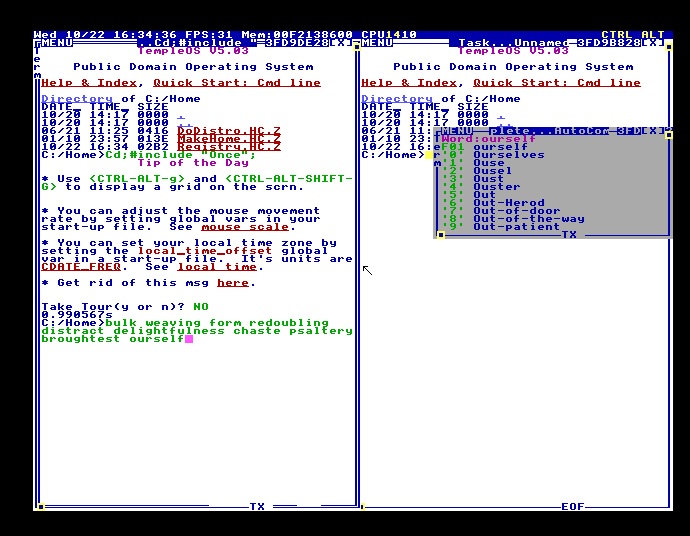Open the local time link
This screenshot has width=690, height=536.
tap(217, 267)
